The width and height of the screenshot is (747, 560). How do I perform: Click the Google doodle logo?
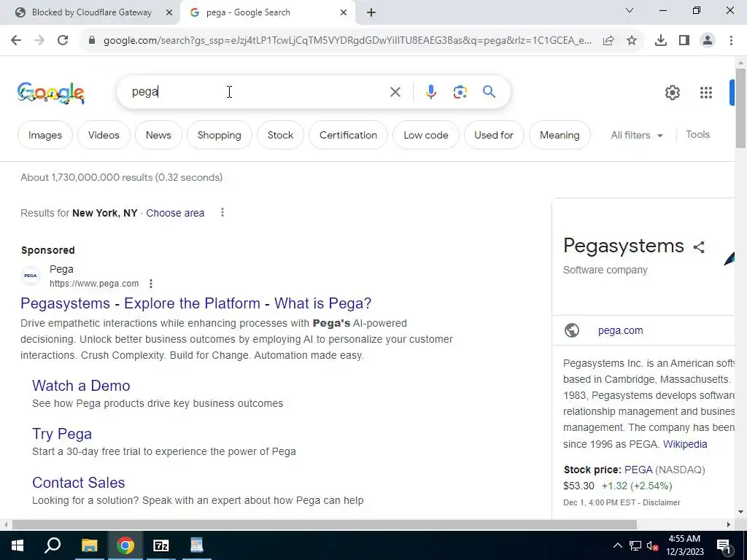pos(51,93)
